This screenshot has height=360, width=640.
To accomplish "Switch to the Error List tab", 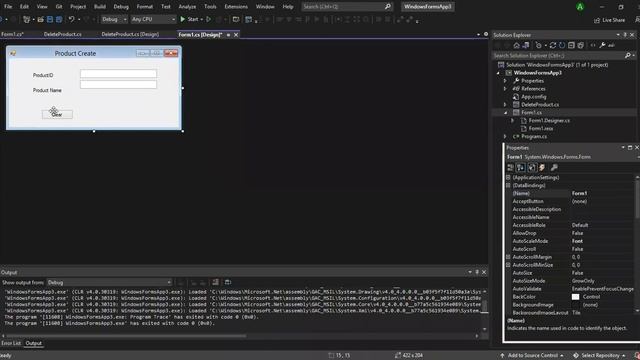I will 11,343.
